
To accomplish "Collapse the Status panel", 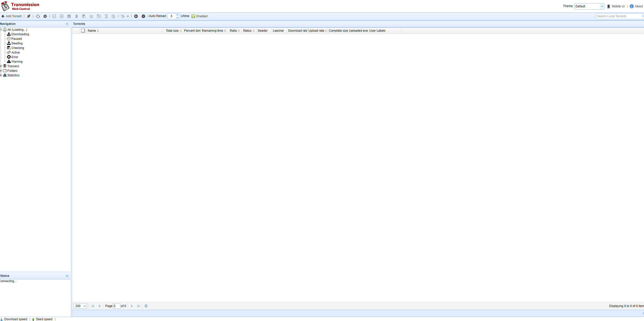I will [67, 276].
